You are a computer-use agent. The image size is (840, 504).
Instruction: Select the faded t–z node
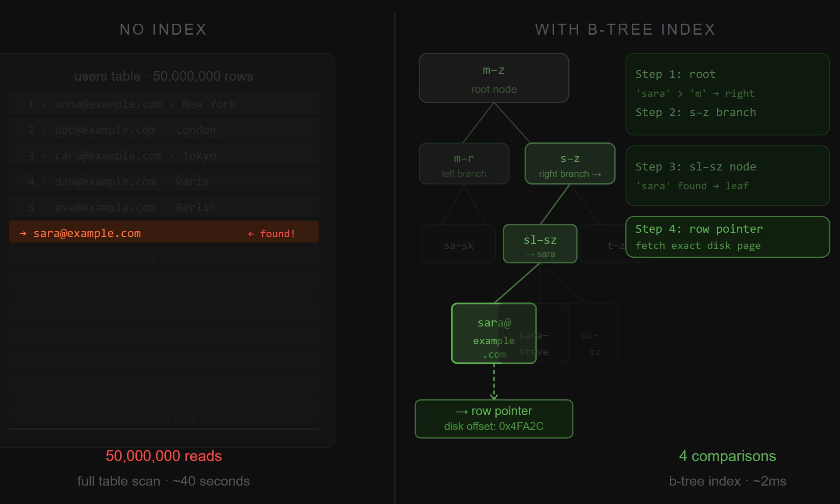pyautogui.click(x=603, y=244)
